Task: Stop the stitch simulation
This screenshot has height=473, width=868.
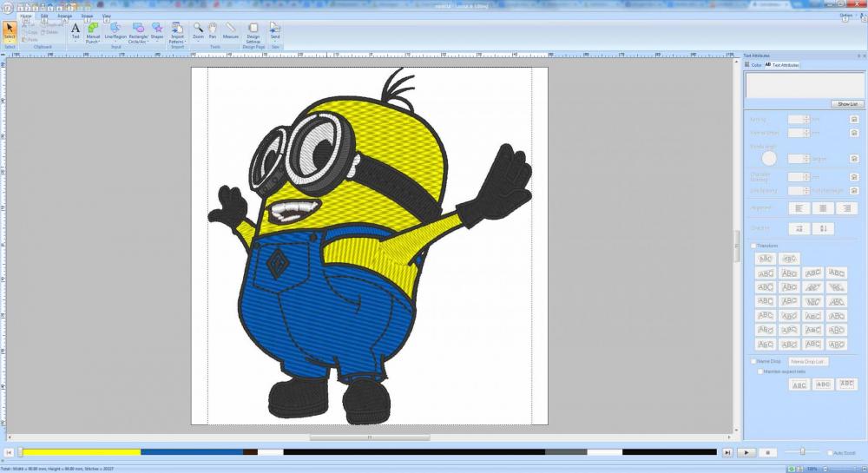Action: click(x=767, y=452)
